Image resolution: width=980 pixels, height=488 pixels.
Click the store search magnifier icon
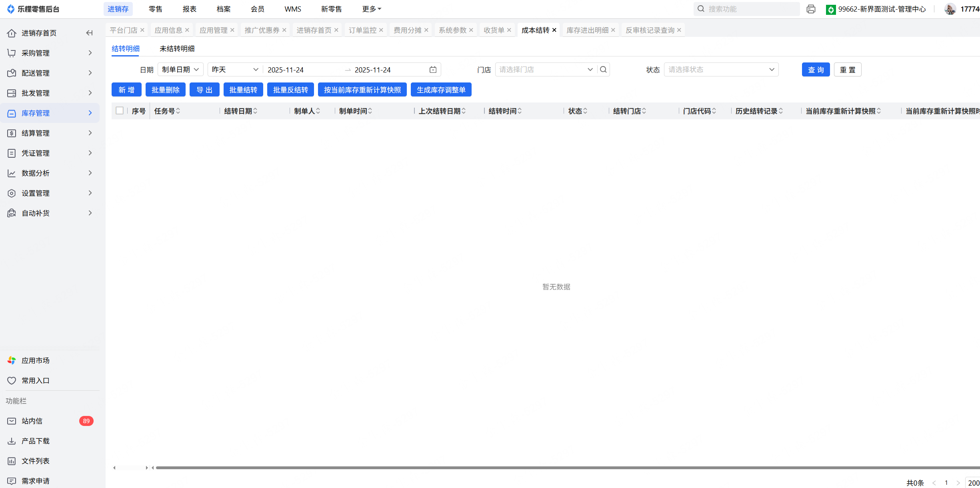[x=603, y=70]
